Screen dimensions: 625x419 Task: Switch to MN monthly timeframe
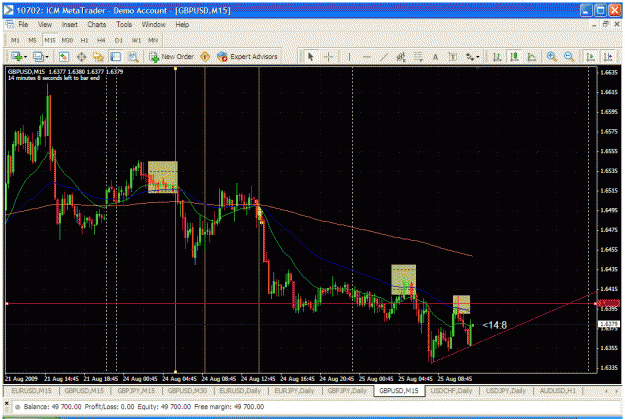click(x=153, y=40)
